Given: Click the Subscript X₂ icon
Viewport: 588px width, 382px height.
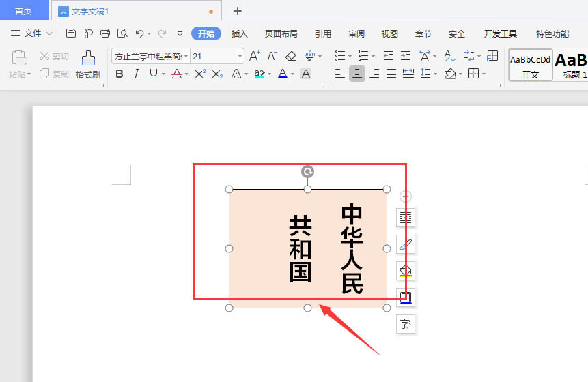Looking at the screenshot, I should point(217,74).
